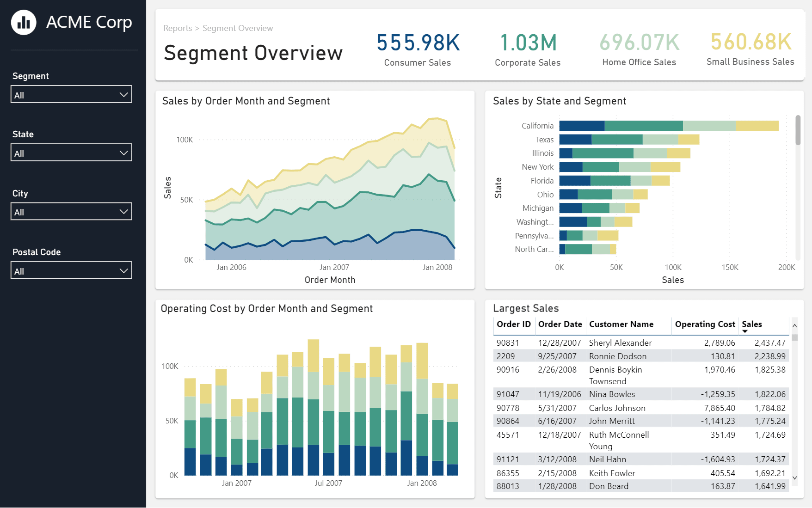This screenshot has height=508, width=812.
Task: Open the Segment dropdown filter
Action: tap(71, 95)
